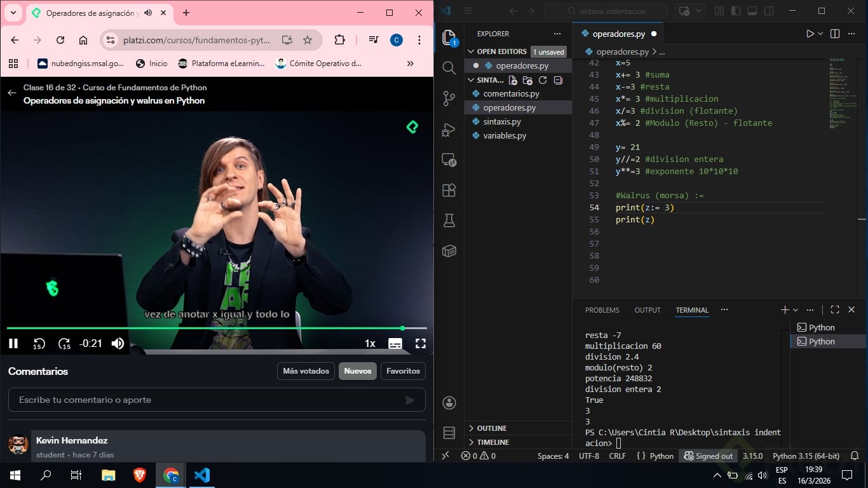Close the terminal panel
Viewport: 868px width, 488px height.
coord(851,310)
